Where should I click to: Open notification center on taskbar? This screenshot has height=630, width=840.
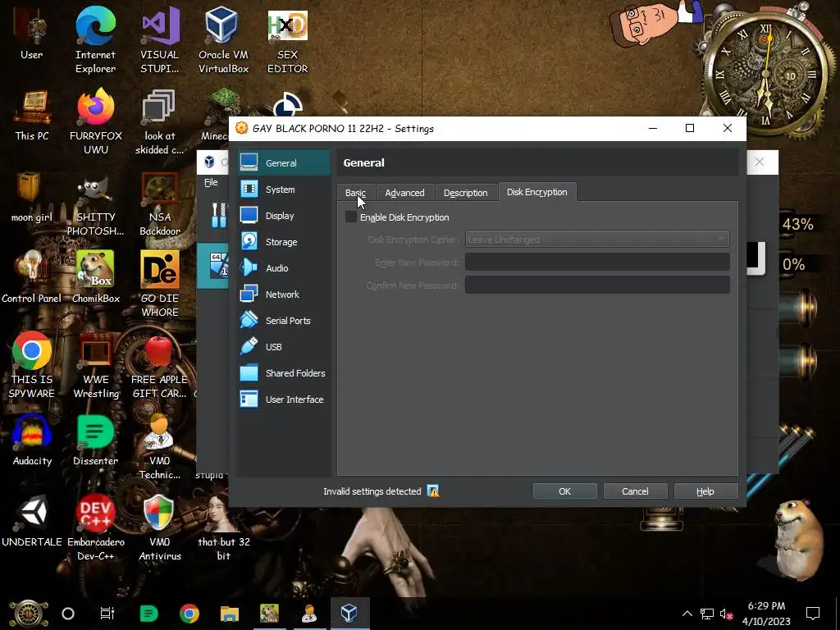point(813,614)
